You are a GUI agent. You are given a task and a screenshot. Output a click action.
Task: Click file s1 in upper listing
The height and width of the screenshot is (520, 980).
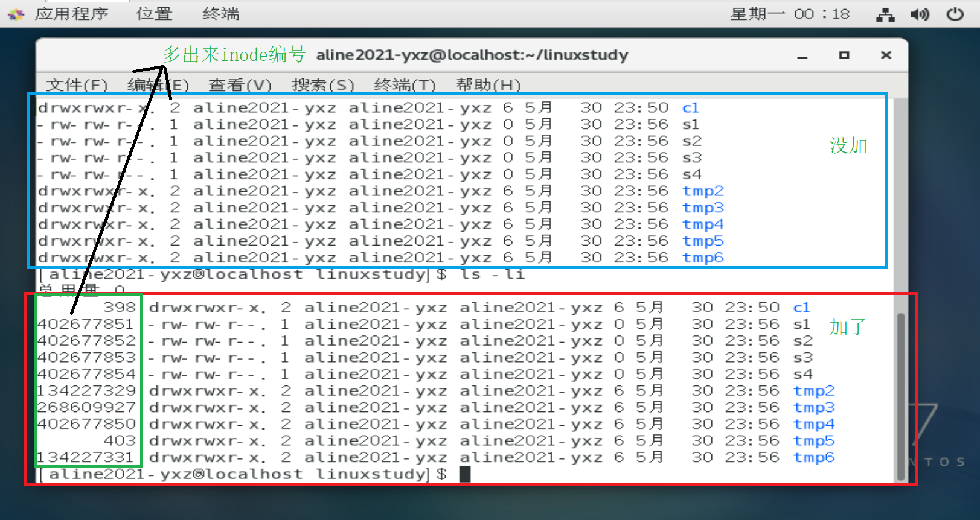click(691, 124)
